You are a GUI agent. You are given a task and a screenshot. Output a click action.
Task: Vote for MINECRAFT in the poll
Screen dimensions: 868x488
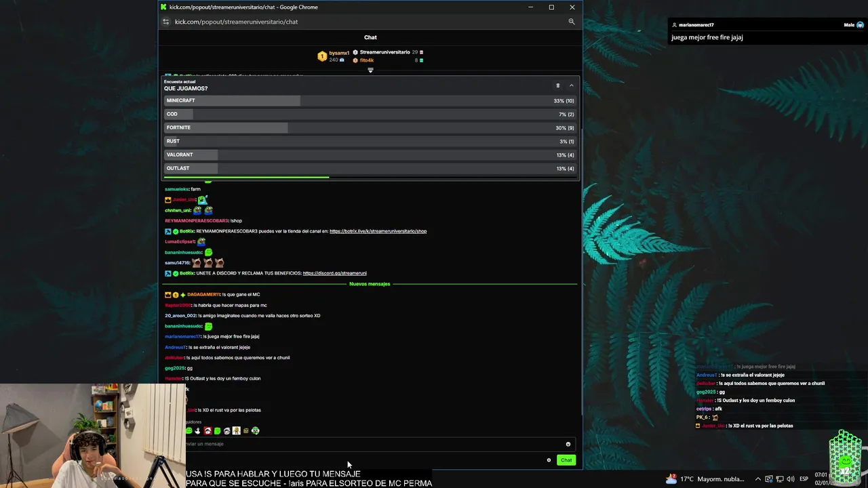click(x=370, y=100)
